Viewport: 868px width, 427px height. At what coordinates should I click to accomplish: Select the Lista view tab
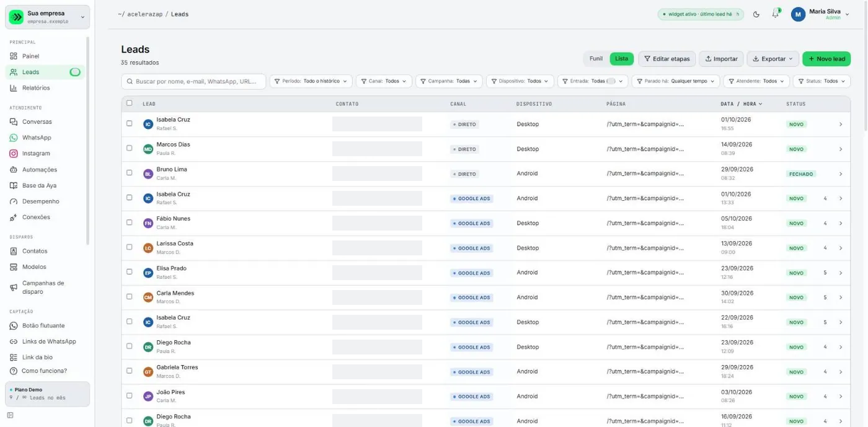pos(621,59)
